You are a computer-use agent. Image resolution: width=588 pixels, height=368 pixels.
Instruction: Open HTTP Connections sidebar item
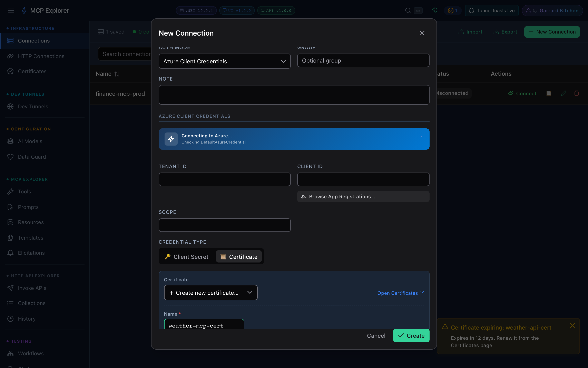point(45,56)
